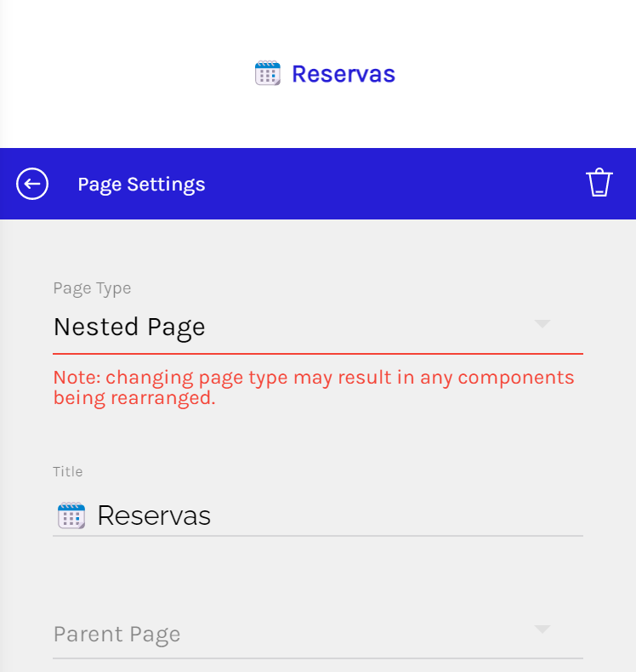Click the calendar emoji in the Title field
636x672 pixels.
click(71, 515)
